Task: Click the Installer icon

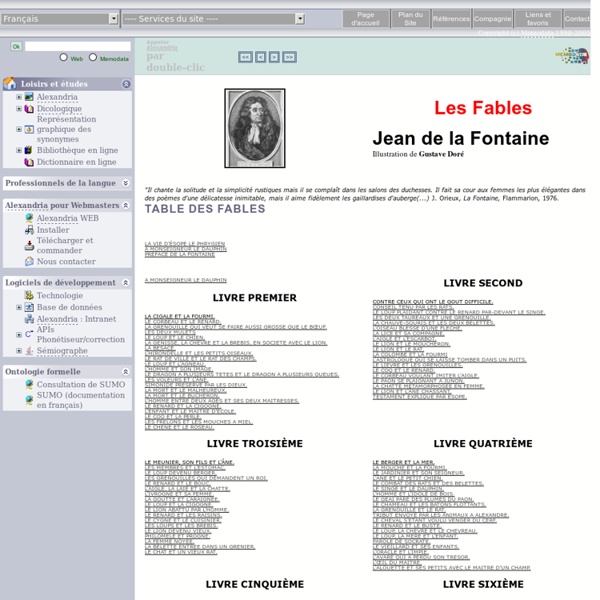Action: 29,230
